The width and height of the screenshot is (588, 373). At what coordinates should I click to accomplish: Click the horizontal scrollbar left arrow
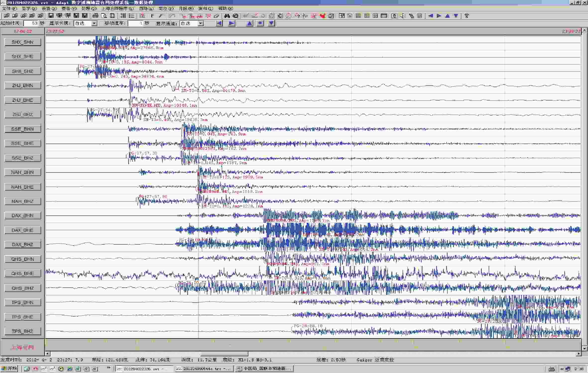[48, 354]
